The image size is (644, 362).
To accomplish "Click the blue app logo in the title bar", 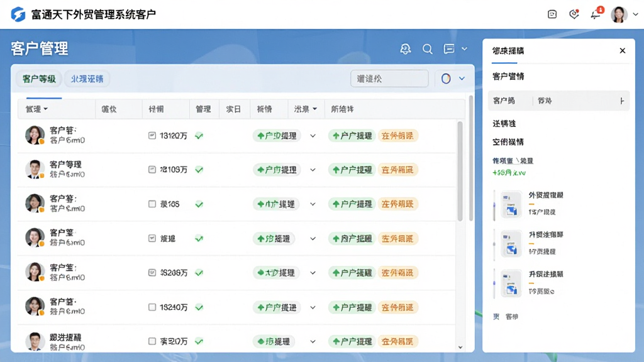I will pos(18,14).
